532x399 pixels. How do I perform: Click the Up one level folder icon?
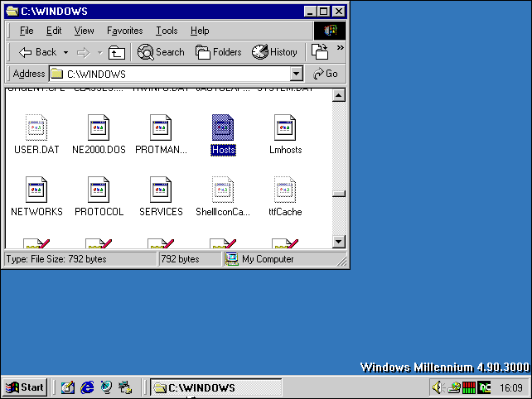coord(116,52)
